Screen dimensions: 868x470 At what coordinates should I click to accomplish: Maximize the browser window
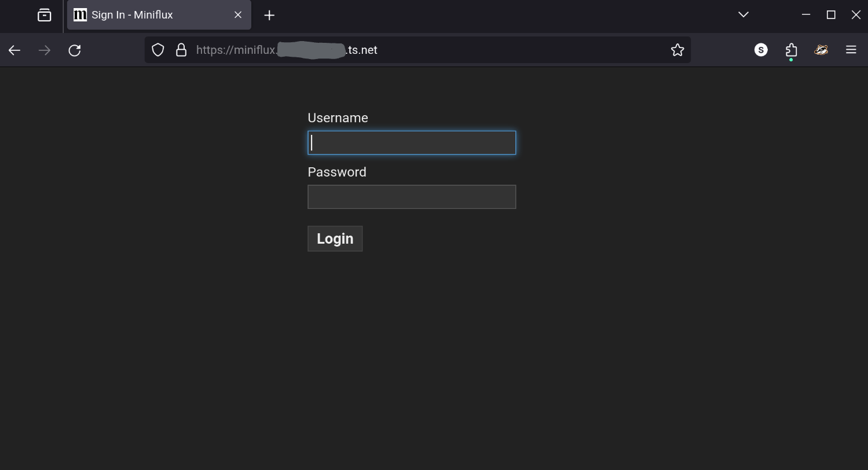click(x=831, y=14)
